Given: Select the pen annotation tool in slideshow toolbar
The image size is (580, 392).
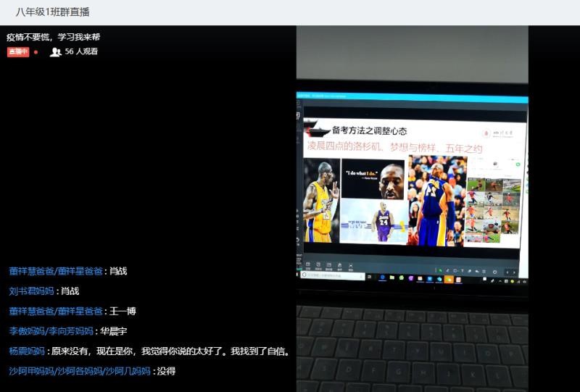Looking at the screenshot, I should click(447, 272).
